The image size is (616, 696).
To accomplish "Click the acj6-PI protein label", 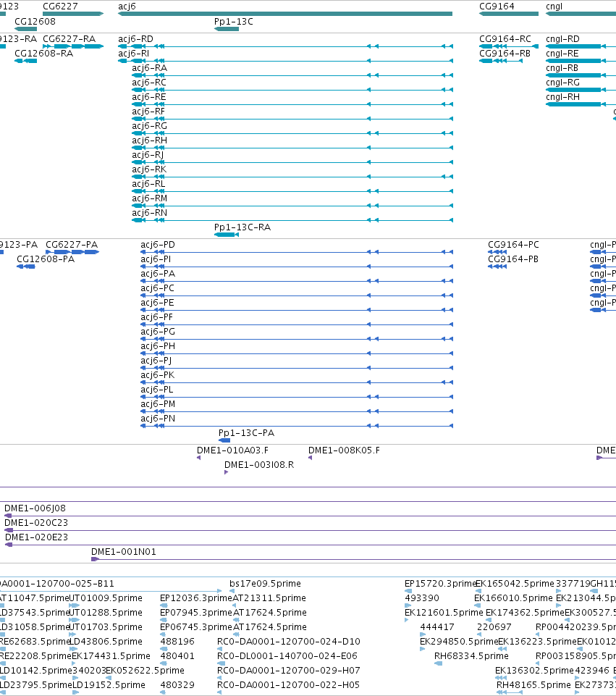I will point(156,259).
